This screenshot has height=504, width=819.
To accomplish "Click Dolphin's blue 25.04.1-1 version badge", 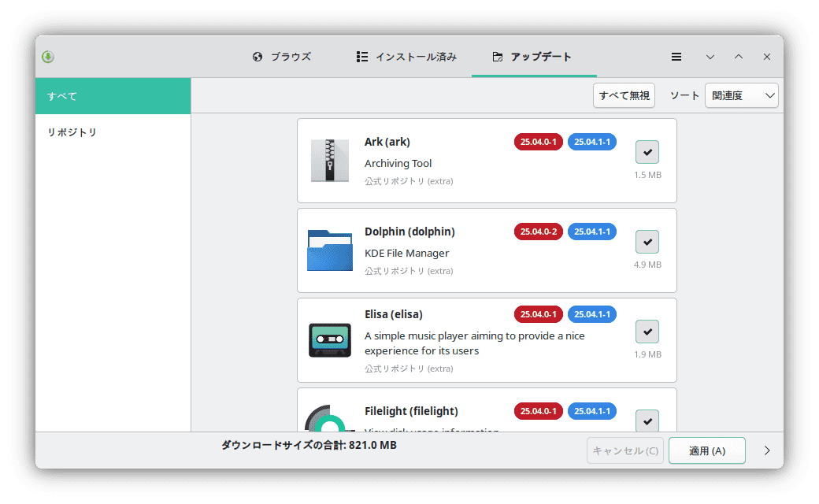I will (591, 232).
